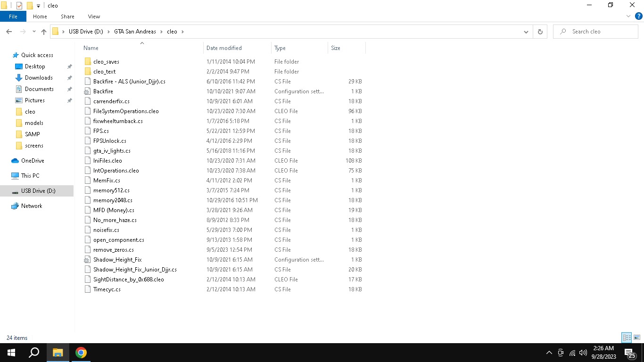Open Explorer Help question mark icon

point(639,16)
